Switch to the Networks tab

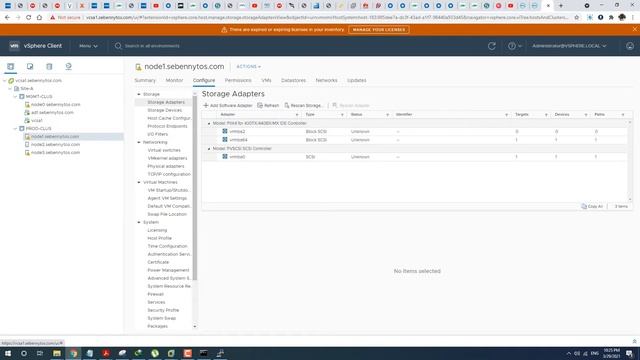point(327,80)
